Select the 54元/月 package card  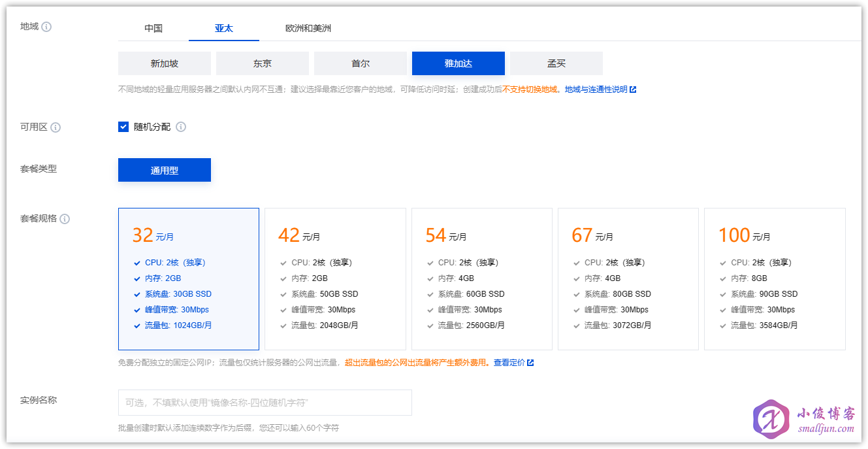482,279
